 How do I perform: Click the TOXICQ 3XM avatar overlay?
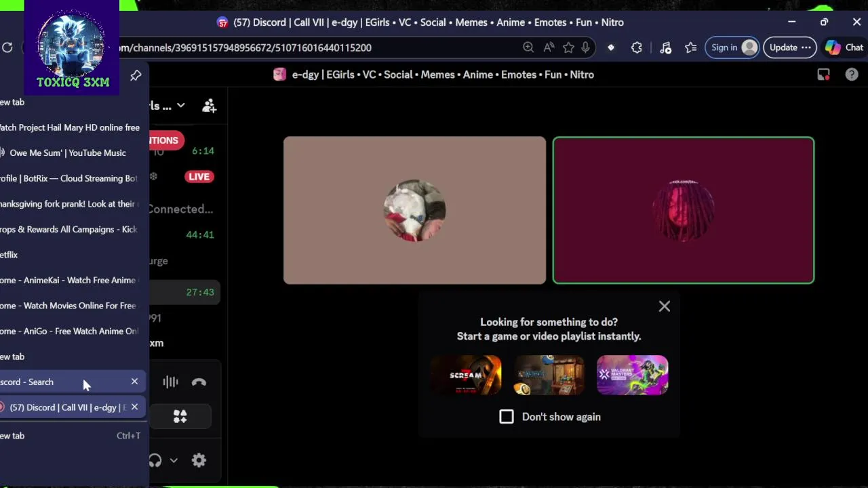[72, 47]
